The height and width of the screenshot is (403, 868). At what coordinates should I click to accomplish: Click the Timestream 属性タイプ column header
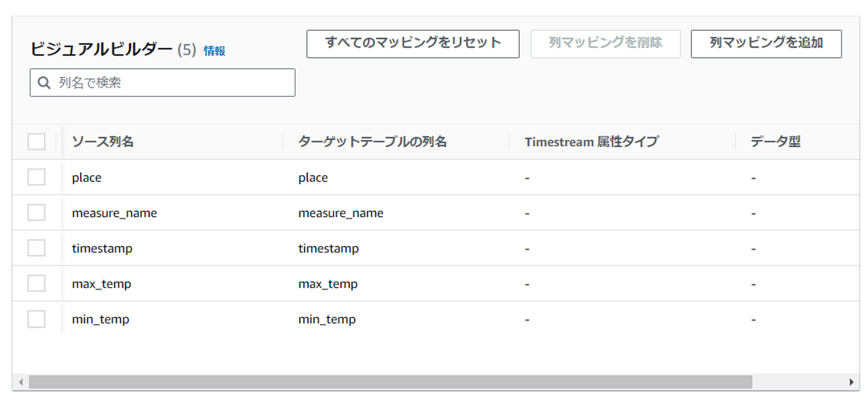click(x=591, y=142)
